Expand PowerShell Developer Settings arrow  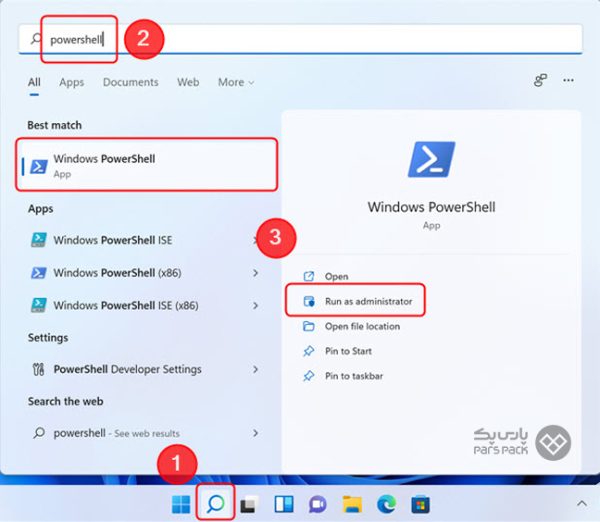pyautogui.click(x=256, y=369)
